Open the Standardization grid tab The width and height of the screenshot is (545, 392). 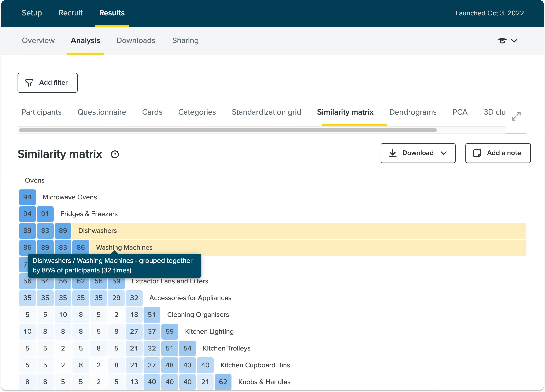coord(266,112)
